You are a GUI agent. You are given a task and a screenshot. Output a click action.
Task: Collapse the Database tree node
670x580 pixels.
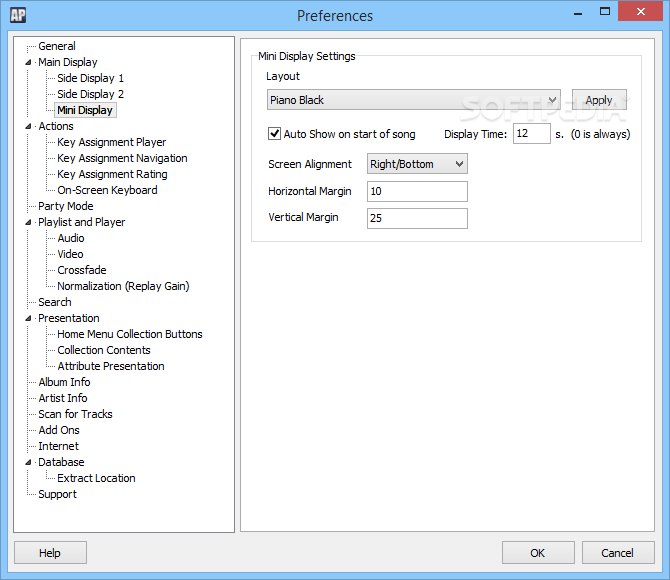(x=28, y=462)
